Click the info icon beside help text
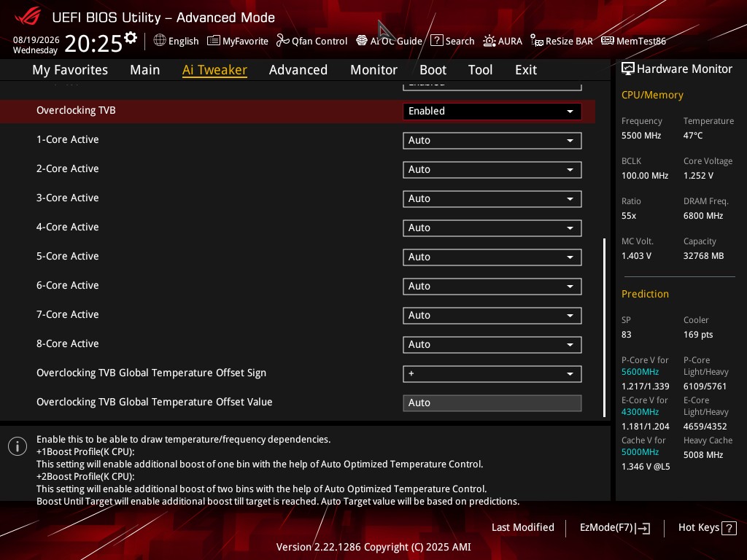This screenshot has width=747, height=560. [18, 446]
